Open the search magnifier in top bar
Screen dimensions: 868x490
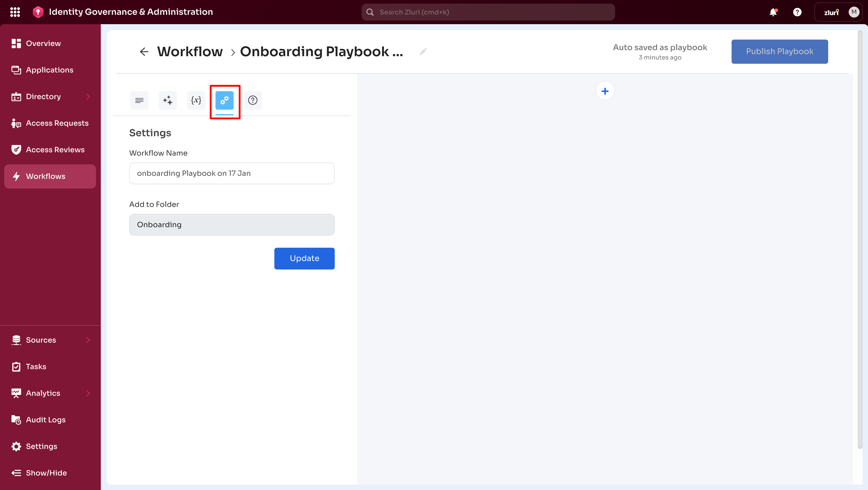point(370,12)
